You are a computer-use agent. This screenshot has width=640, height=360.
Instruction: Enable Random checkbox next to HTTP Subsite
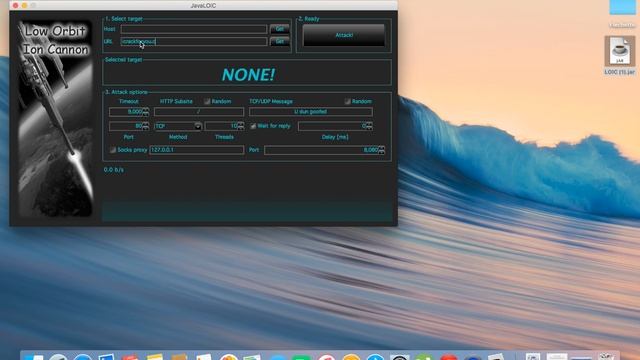pos(207,101)
